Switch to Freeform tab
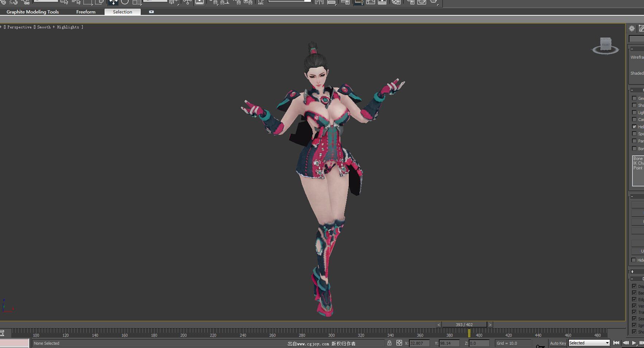This screenshot has width=644, height=348. pos(86,12)
